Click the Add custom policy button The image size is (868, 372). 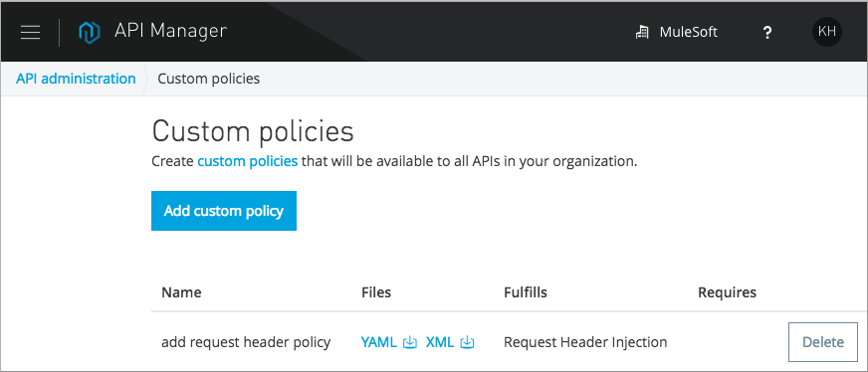tap(224, 211)
